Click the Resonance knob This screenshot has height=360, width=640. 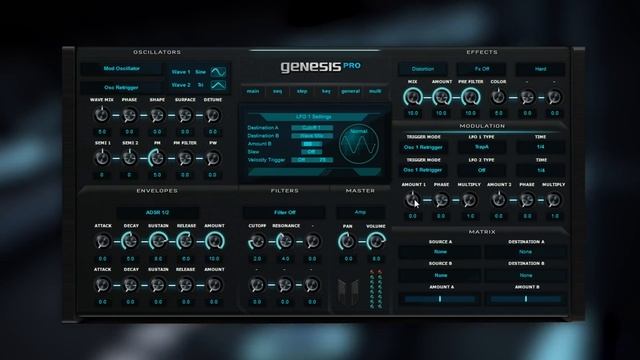coord(285,242)
